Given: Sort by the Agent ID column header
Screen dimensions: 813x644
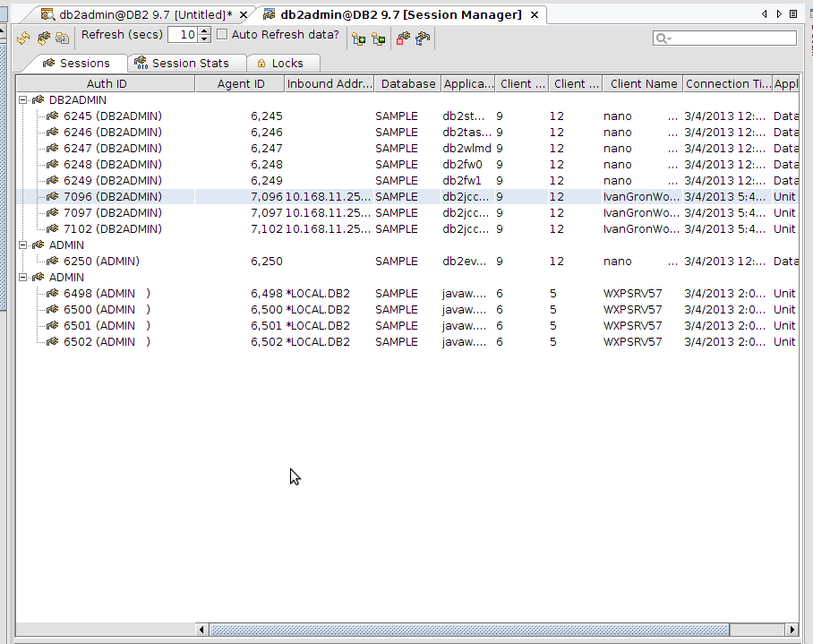Looking at the screenshot, I should pyautogui.click(x=240, y=84).
